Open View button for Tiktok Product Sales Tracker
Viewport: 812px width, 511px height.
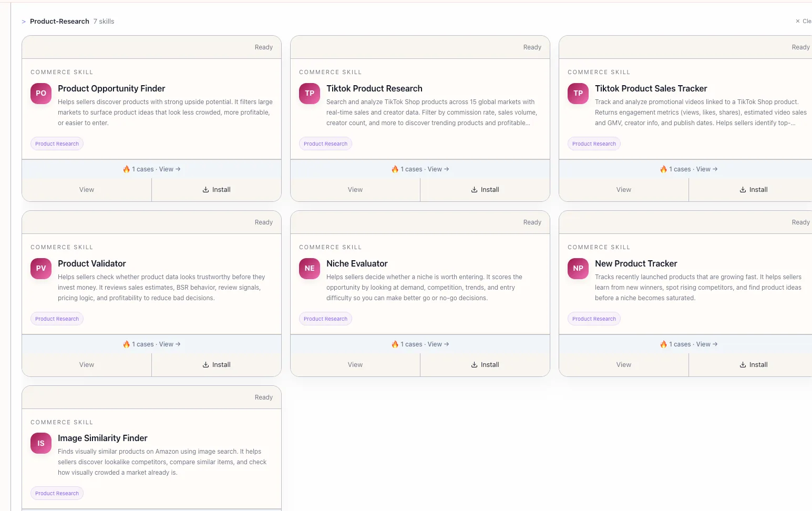[x=624, y=190]
